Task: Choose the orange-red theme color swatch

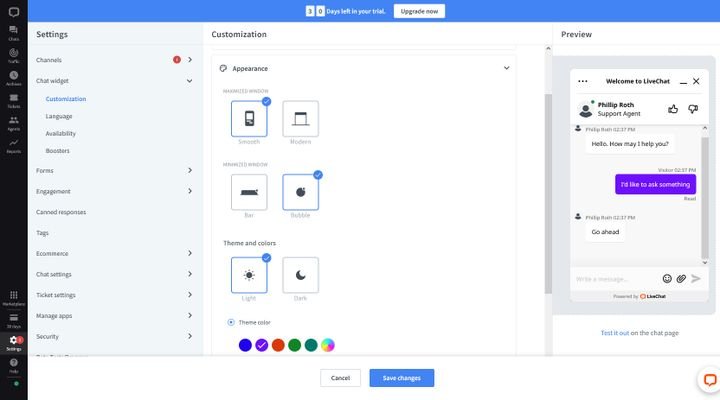Action: click(x=278, y=345)
